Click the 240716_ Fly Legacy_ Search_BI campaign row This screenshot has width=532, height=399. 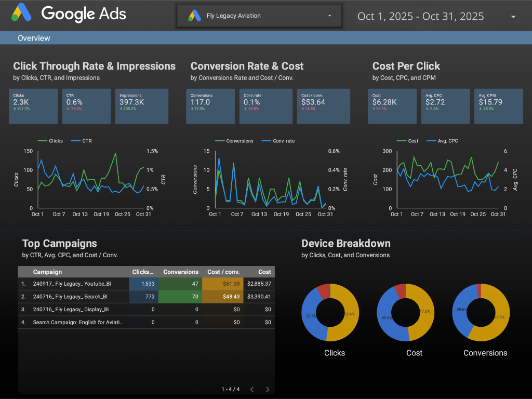[146, 297]
